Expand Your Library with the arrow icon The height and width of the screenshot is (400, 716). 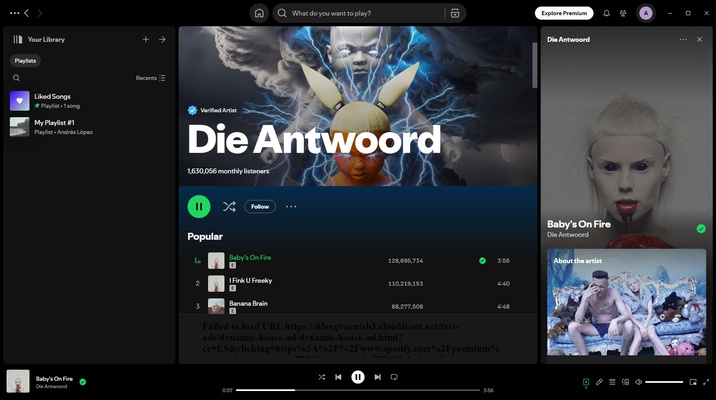click(x=162, y=39)
